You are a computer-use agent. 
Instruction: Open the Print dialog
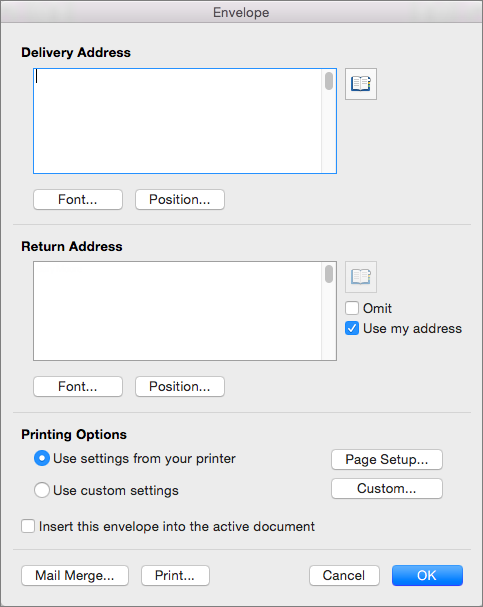175,575
